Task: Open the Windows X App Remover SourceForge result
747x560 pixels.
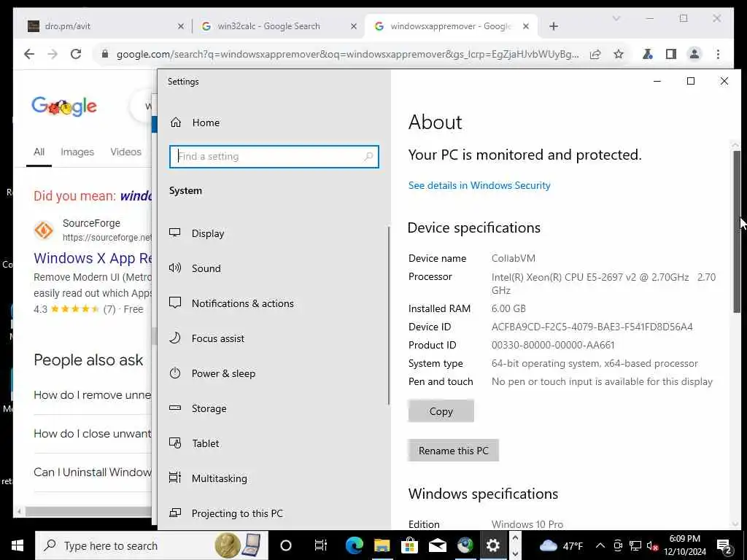Action: click(93, 258)
